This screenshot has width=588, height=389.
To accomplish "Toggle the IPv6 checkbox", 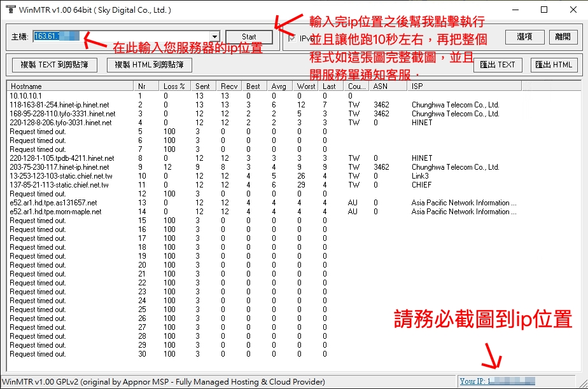I will click(x=293, y=38).
